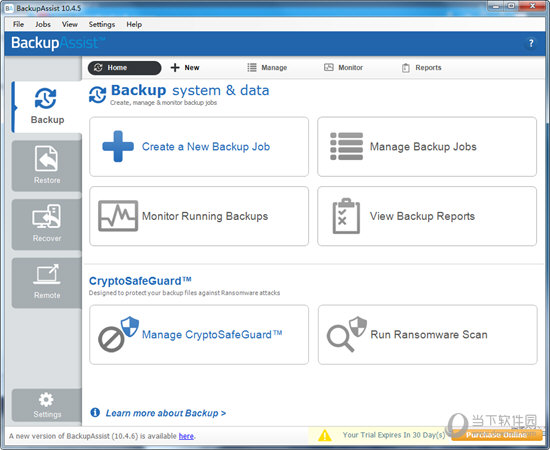The height and width of the screenshot is (450, 550).
Task: Open the View menu
Action: tap(69, 24)
